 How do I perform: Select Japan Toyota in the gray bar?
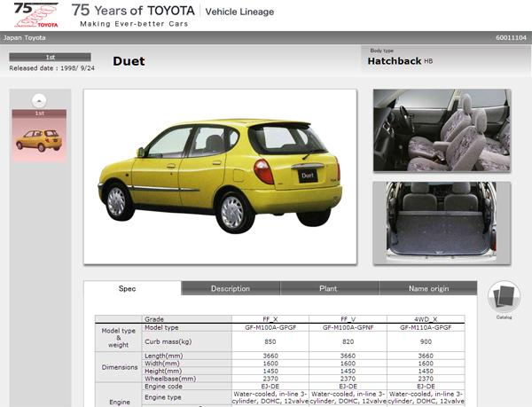tap(25, 38)
